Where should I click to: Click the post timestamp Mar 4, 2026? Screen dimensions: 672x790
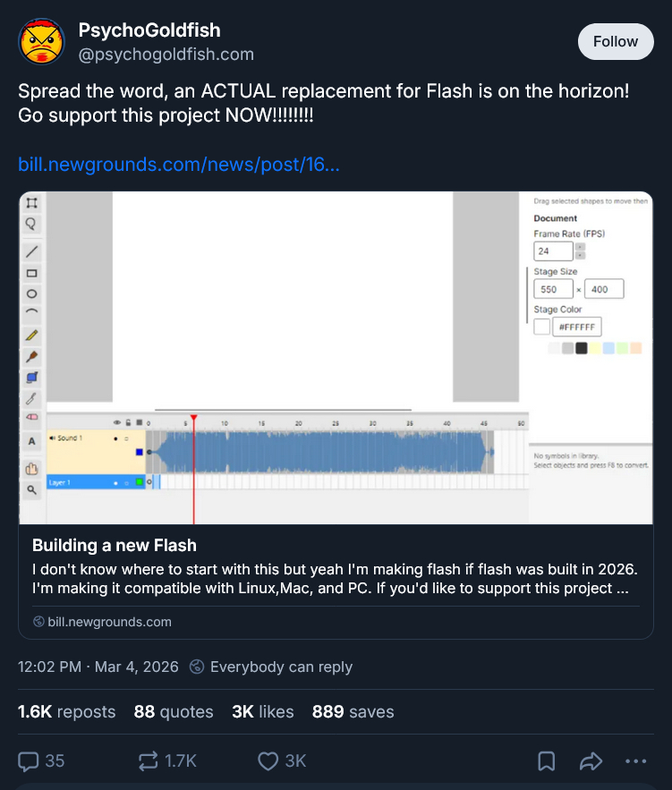pyautogui.click(x=98, y=667)
